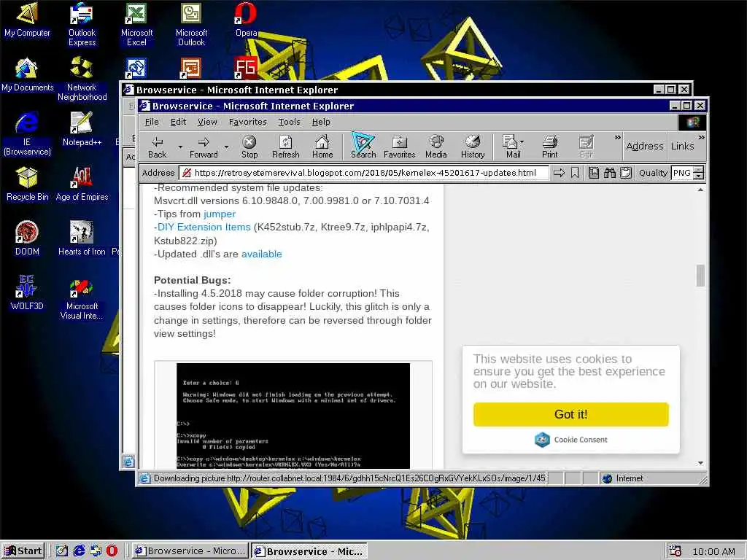This screenshot has width=747, height=560.
Task: Reload the page with Refresh
Action: (x=285, y=146)
